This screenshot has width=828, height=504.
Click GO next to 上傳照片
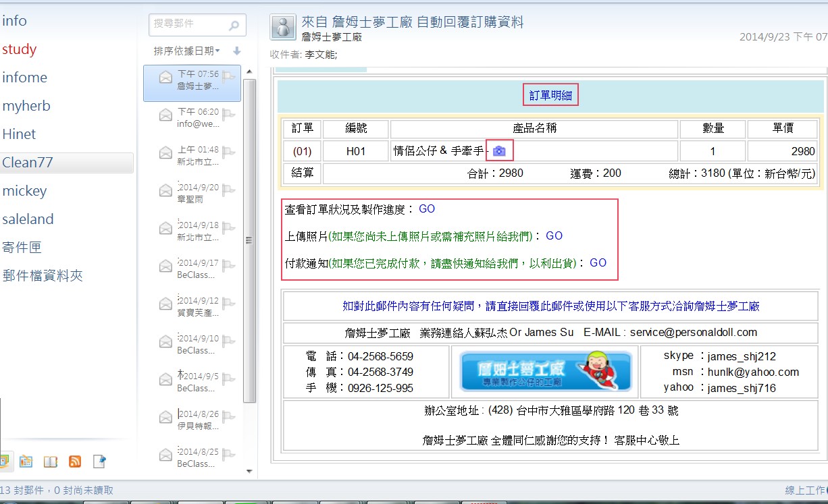pyautogui.click(x=554, y=236)
